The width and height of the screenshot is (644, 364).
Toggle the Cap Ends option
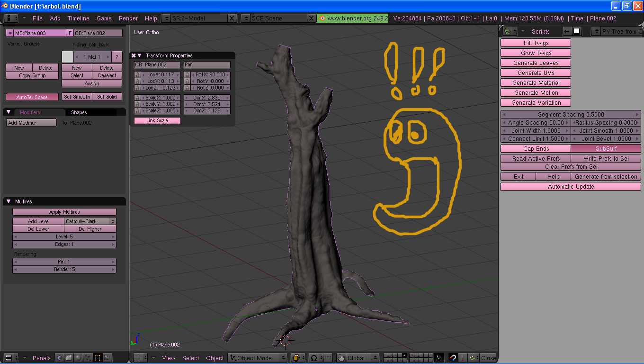click(x=536, y=148)
